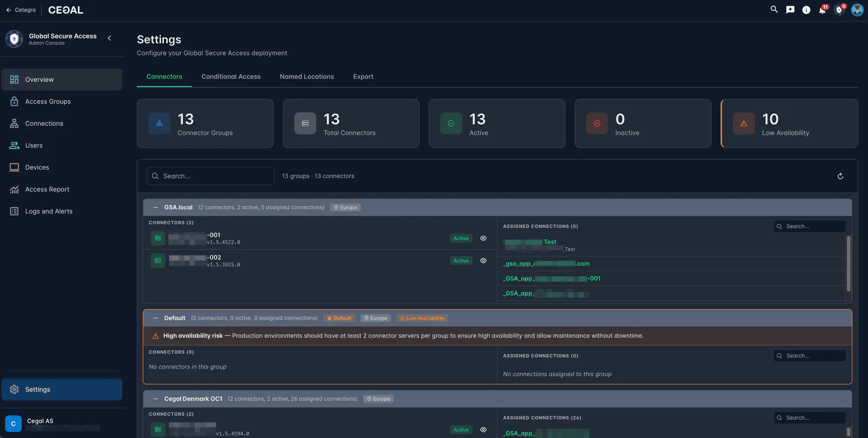Click the info circle icon

pyautogui.click(x=806, y=10)
